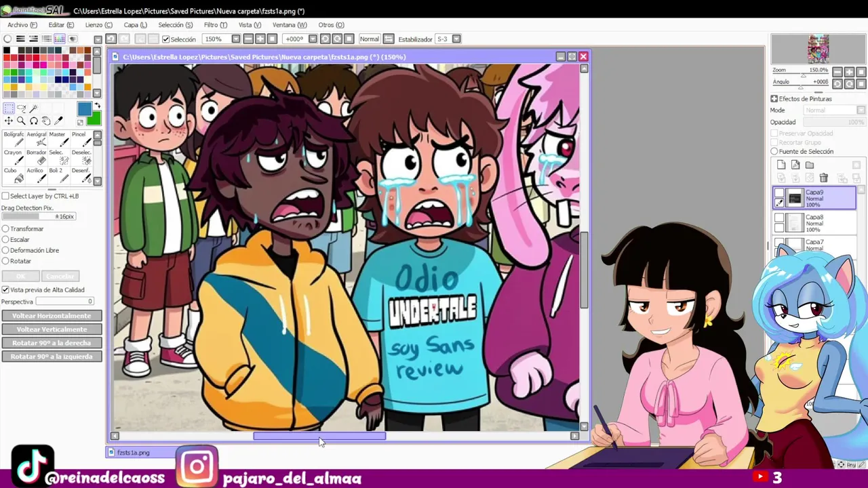Select the Zoom magnifier tool

click(x=21, y=121)
